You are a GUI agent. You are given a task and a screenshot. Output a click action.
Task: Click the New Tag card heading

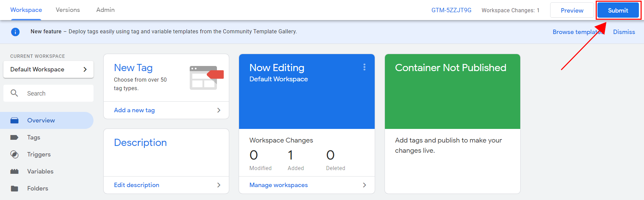[133, 68]
